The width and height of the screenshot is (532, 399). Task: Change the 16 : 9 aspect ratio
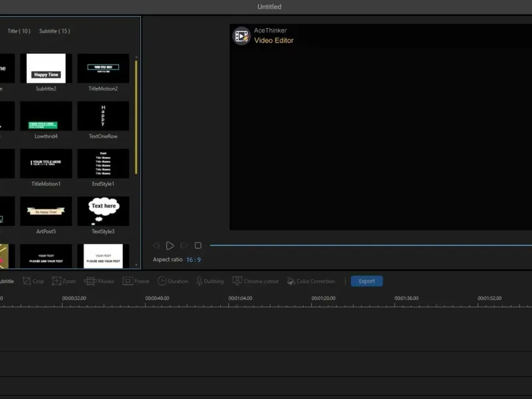coord(194,260)
